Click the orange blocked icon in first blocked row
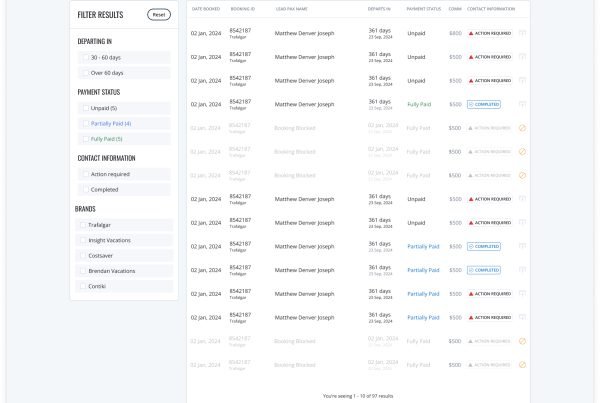This screenshot has height=403, width=600. pyautogui.click(x=522, y=128)
